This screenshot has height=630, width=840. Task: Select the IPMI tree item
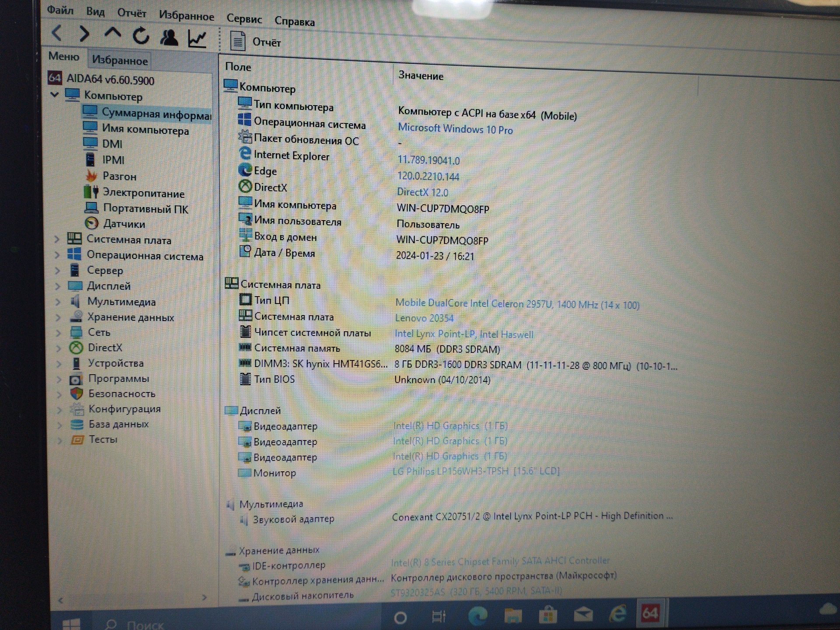105,160
